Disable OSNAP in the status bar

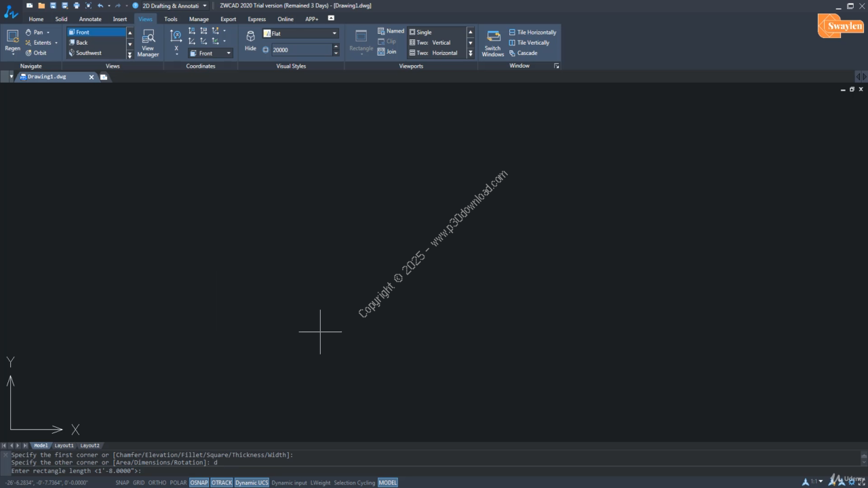coord(199,483)
